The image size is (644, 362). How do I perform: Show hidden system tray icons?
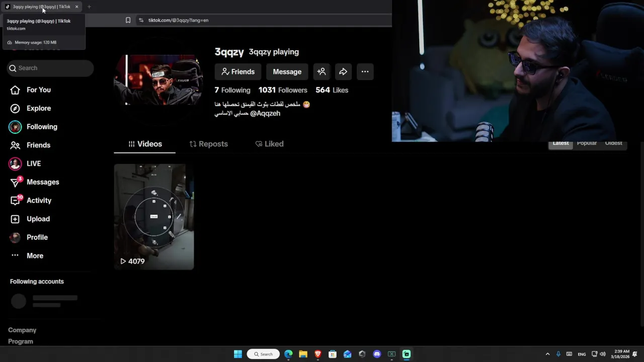point(547,354)
